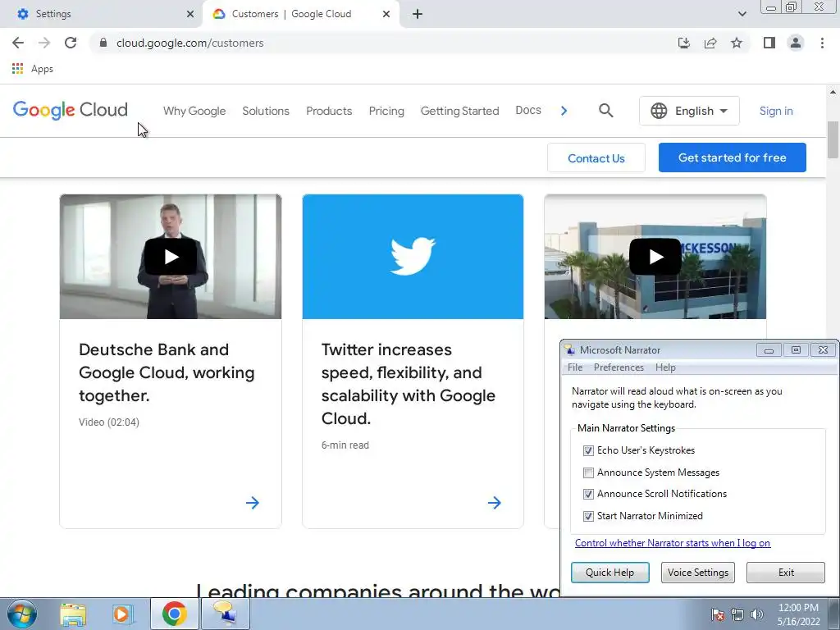Image resolution: width=840 pixels, height=630 pixels.
Task: Open Windows Explorer from taskbar
Action: pyautogui.click(x=73, y=614)
